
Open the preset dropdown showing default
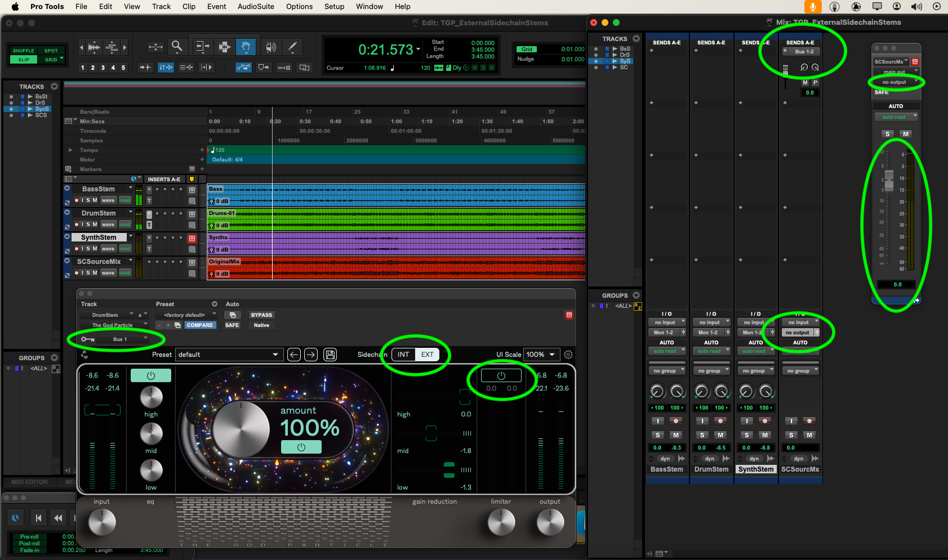pyautogui.click(x=228, y=355)
